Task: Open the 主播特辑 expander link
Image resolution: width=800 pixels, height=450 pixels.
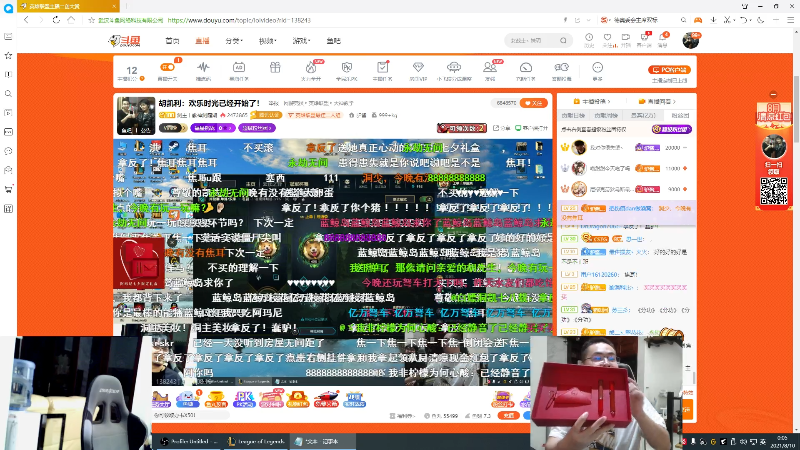Action: 592,102
